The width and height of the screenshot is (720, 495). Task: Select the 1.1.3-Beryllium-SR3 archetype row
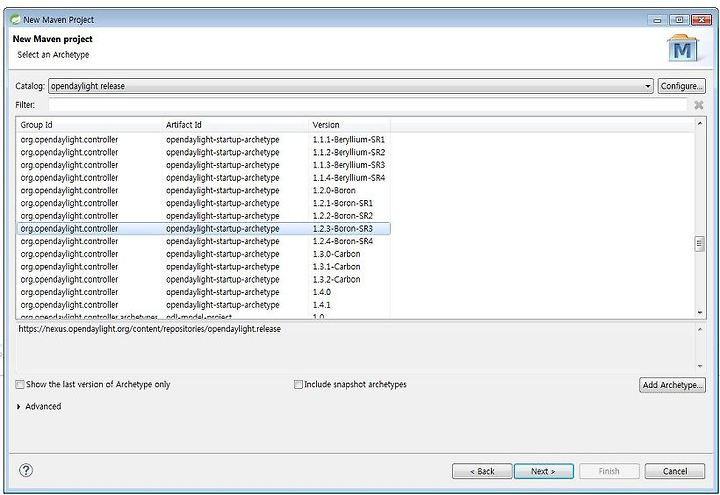(x=203, y=165)
